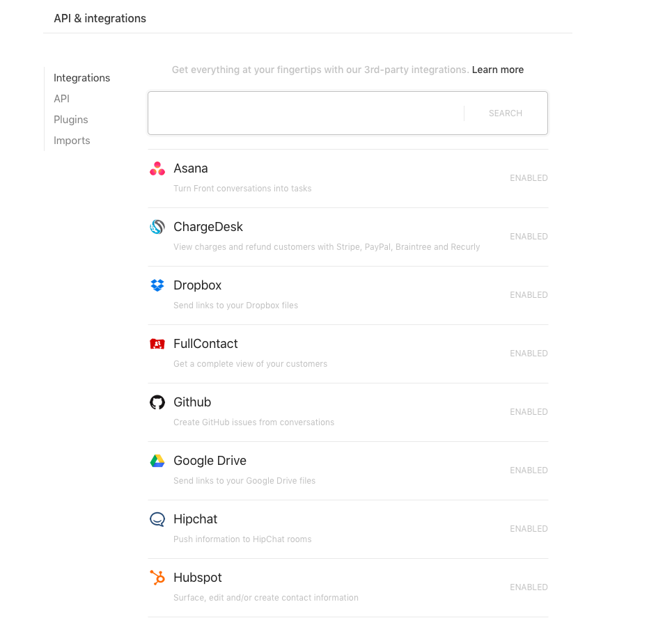The height and width of the screenshot is (618, 672).
Task: Toggle the Enabled status for Dropbox
Action: click(x=529, y=295)
